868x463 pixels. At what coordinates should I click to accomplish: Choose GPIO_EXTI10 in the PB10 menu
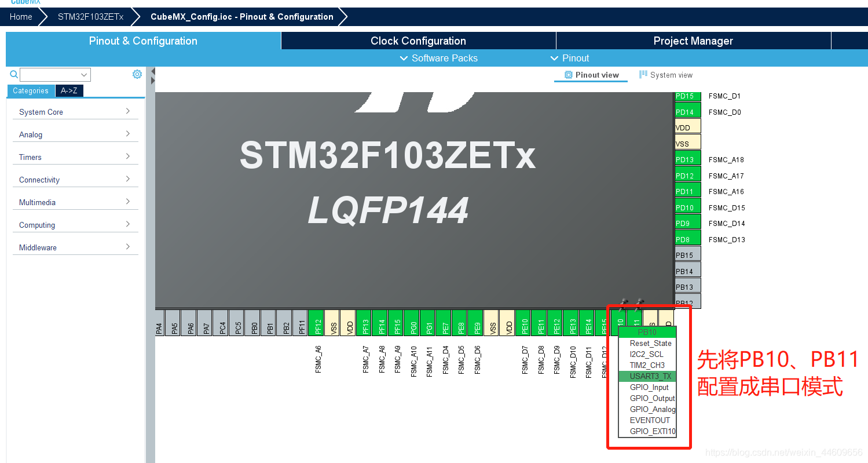tap(647, 431)
